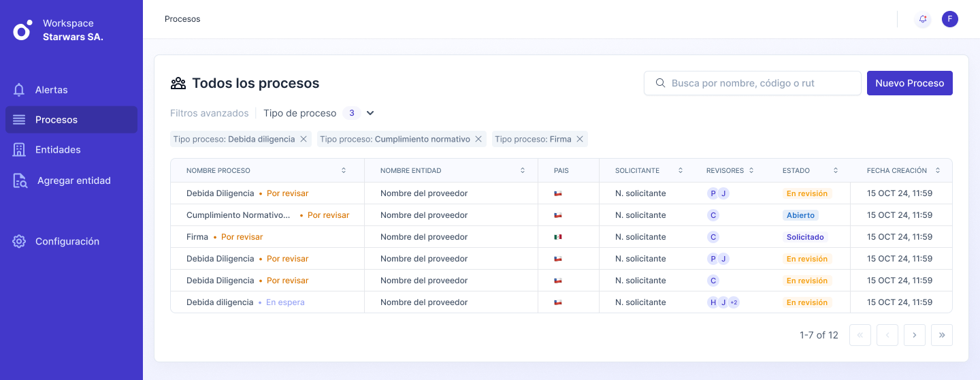Screen dimensions: 980x380
Task: Sort by Estado column arrows
Action: tap(836, 170)
